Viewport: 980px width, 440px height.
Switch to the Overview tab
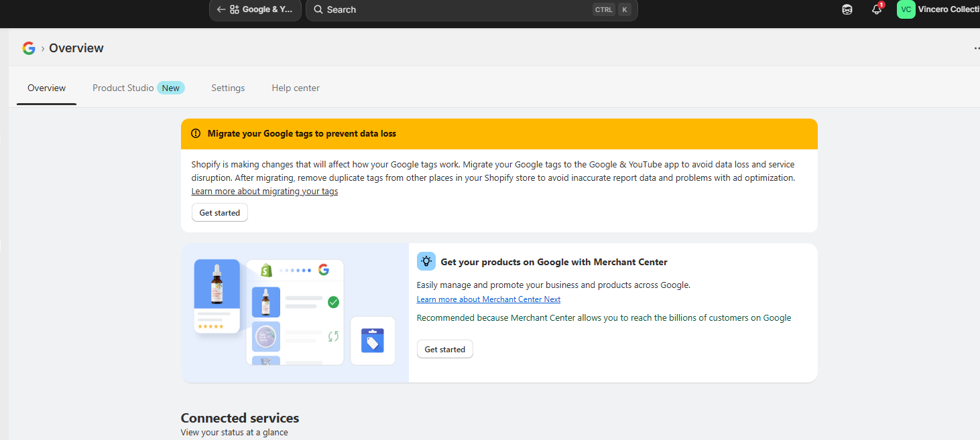[x=47, y=88]
